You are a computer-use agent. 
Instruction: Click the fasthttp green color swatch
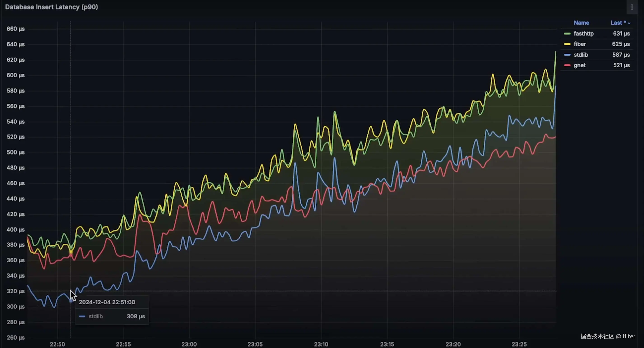point(567,34)
